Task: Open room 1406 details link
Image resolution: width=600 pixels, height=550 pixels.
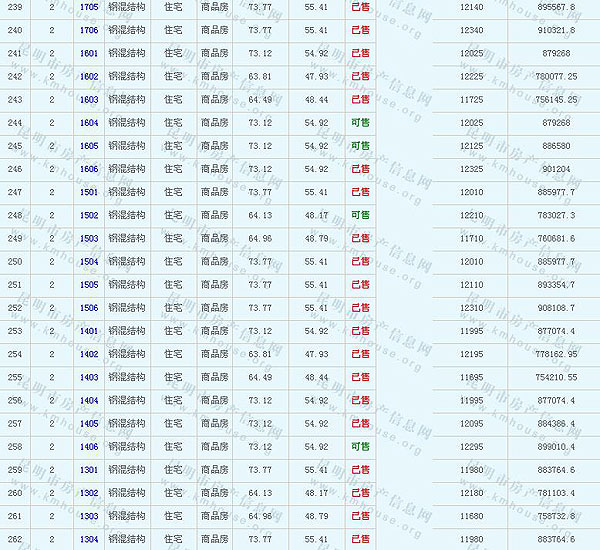Action: click(x=89, y=447)
